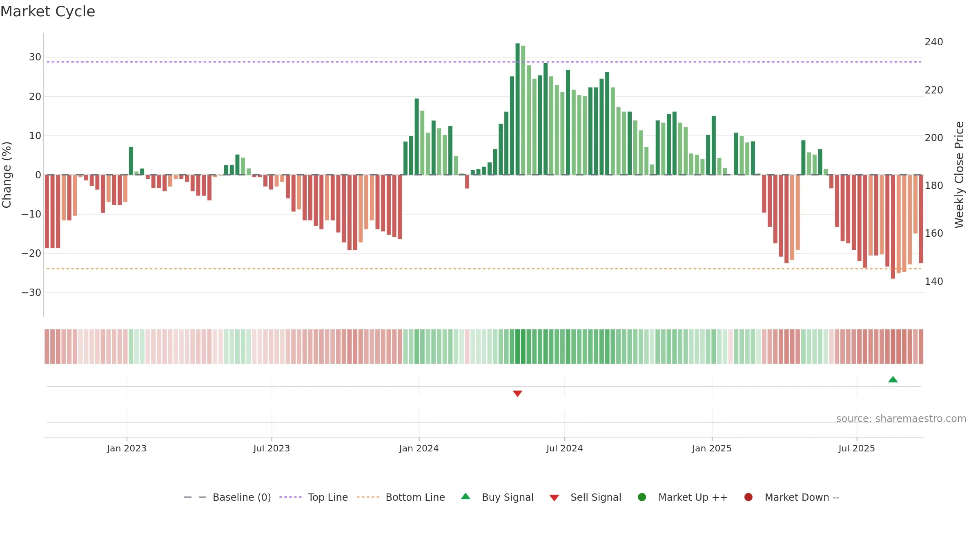The width and height of the screenshot is (980, 551).
Task: Click the green Buy Signal triangle marker on chart
Action: (893, 380)
